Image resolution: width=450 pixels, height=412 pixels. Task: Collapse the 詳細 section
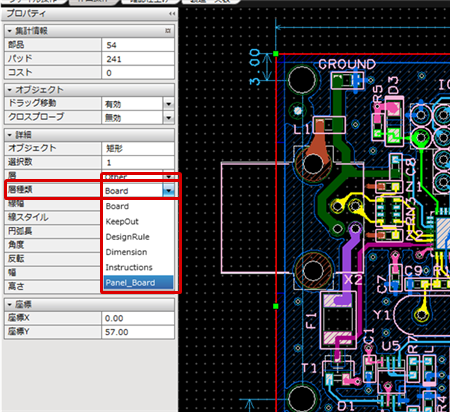click(x=10, y=135)
